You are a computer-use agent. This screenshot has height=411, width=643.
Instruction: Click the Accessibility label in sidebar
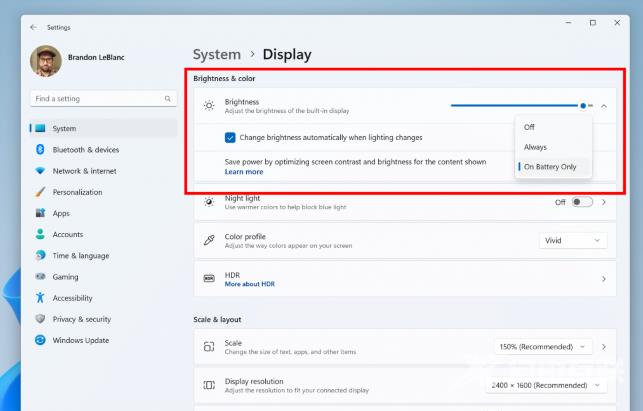(73, 298)
